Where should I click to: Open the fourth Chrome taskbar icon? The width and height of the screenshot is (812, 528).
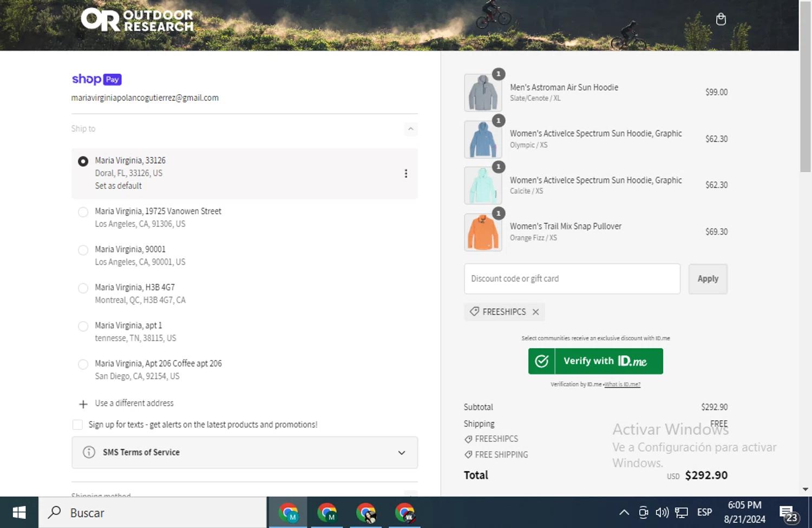(x=405, y=512)
